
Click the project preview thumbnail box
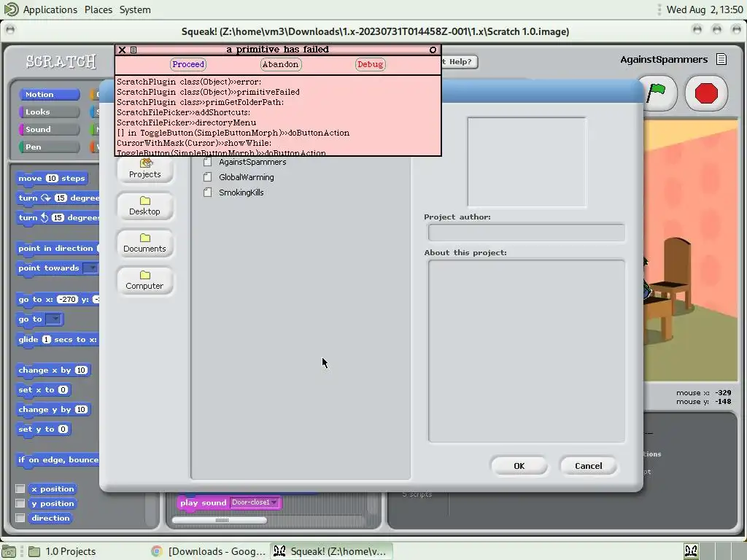(527, 163)
